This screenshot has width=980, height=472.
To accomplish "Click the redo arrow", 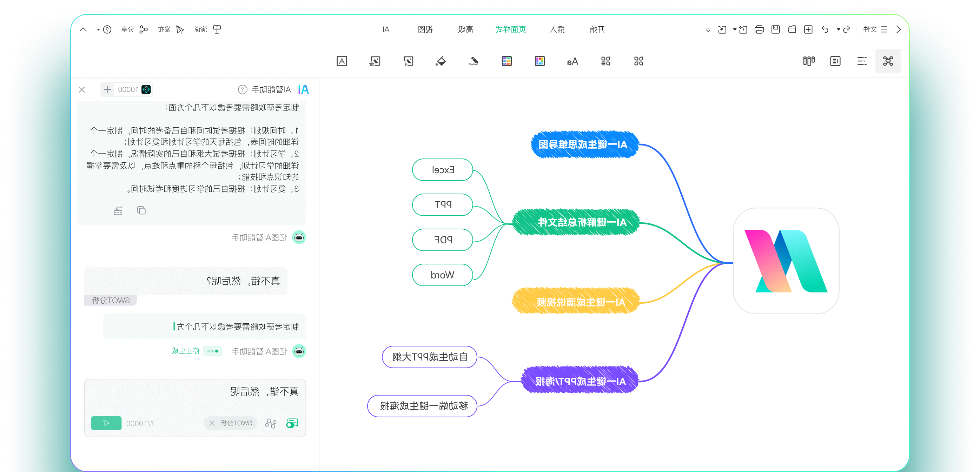I will coord(847,29).
